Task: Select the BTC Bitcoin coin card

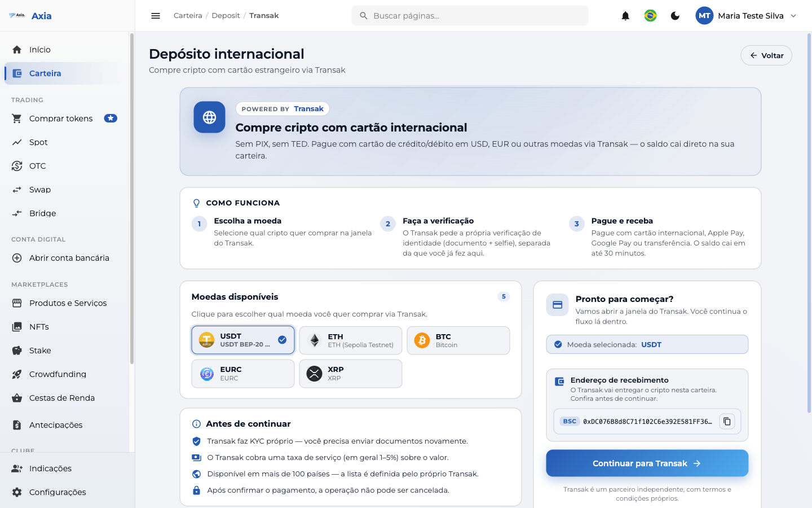Action: (458, 340)
